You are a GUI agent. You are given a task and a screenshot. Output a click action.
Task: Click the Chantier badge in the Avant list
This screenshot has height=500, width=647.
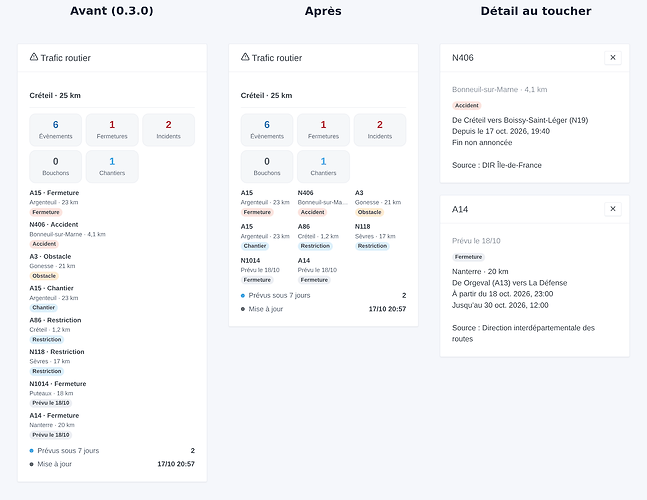pos(44,307)
